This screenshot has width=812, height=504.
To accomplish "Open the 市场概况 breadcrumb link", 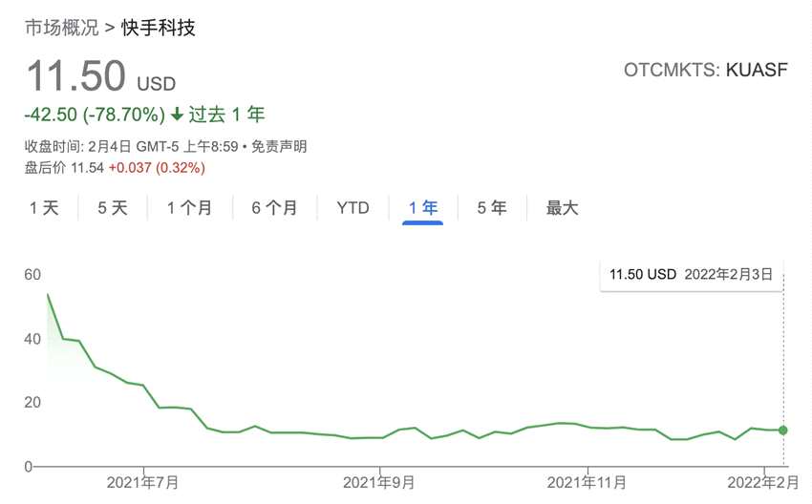I will point(61,28).
